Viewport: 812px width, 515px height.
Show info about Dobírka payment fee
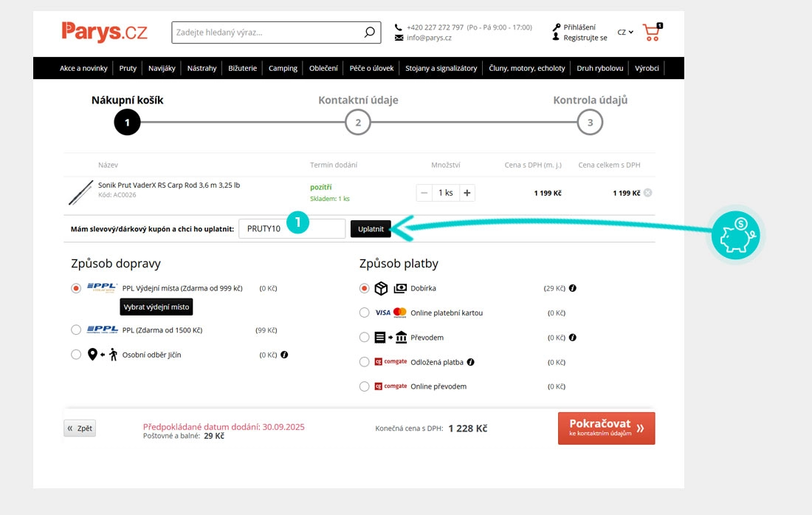point(573,288)
